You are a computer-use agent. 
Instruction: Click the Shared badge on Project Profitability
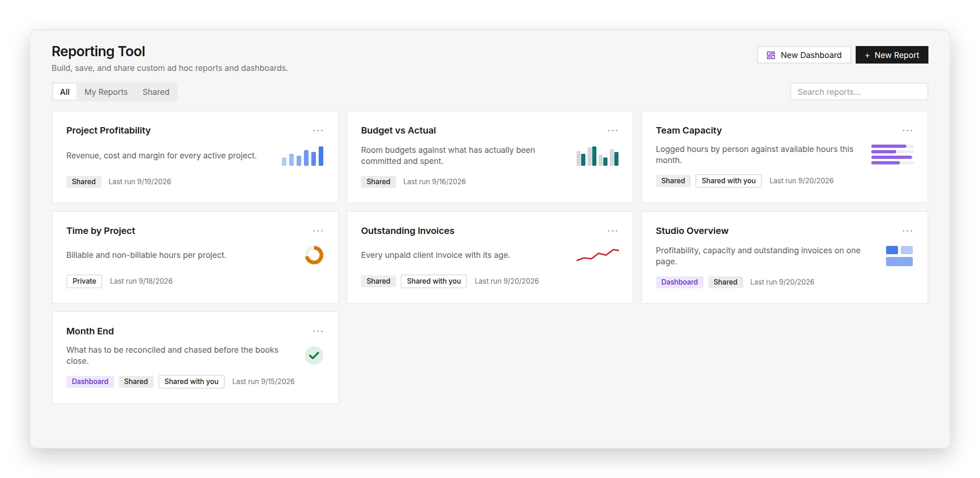coord(84,182)
